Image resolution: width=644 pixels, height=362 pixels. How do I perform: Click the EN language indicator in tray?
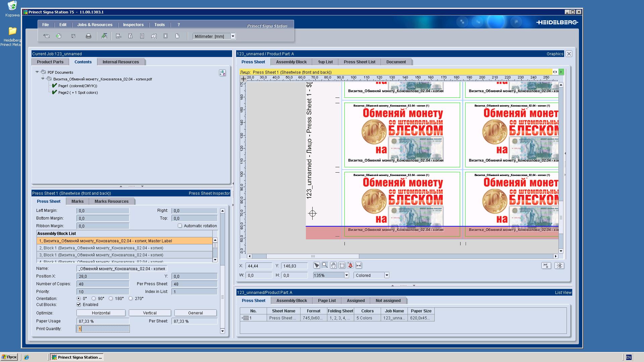click(629, 357)
